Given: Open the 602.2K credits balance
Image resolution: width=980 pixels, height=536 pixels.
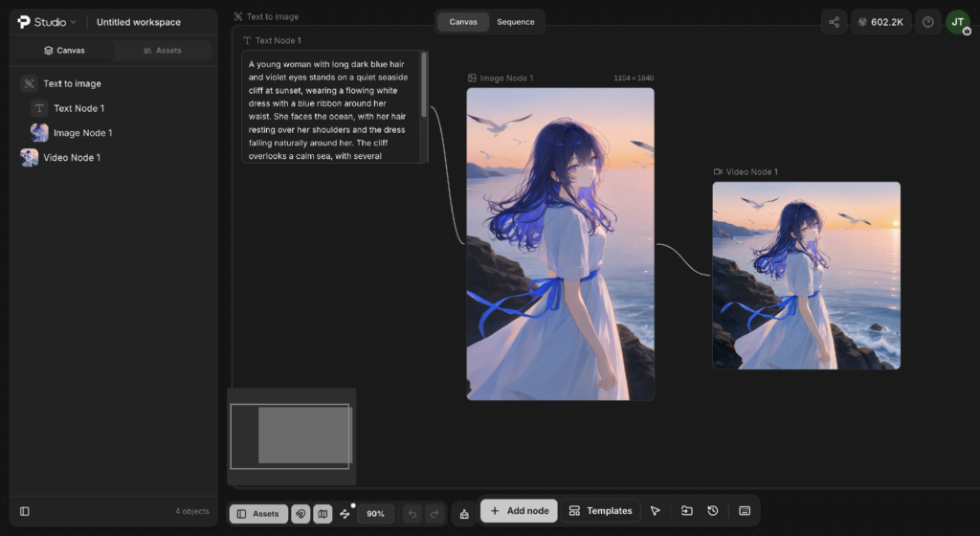Looking at the screenshot, I should tap(880, 22).
